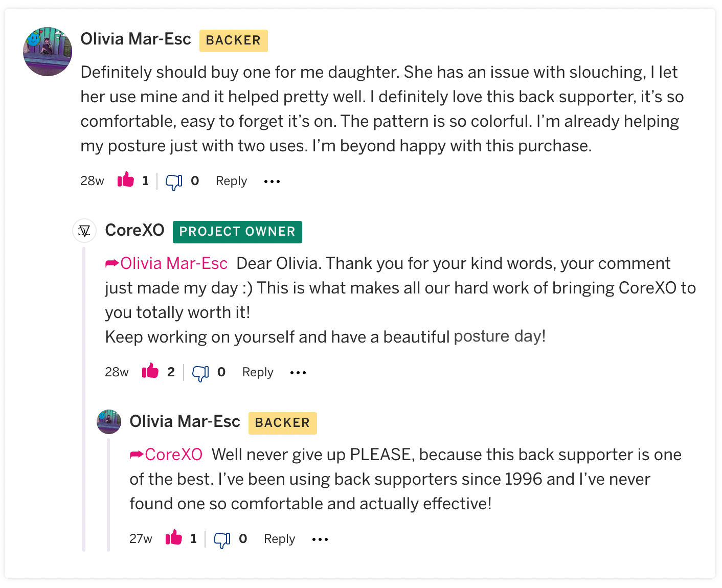Click the Backer badge on first comment
Image resolution: width=722 pixels, height=588 pixels.
233,40
